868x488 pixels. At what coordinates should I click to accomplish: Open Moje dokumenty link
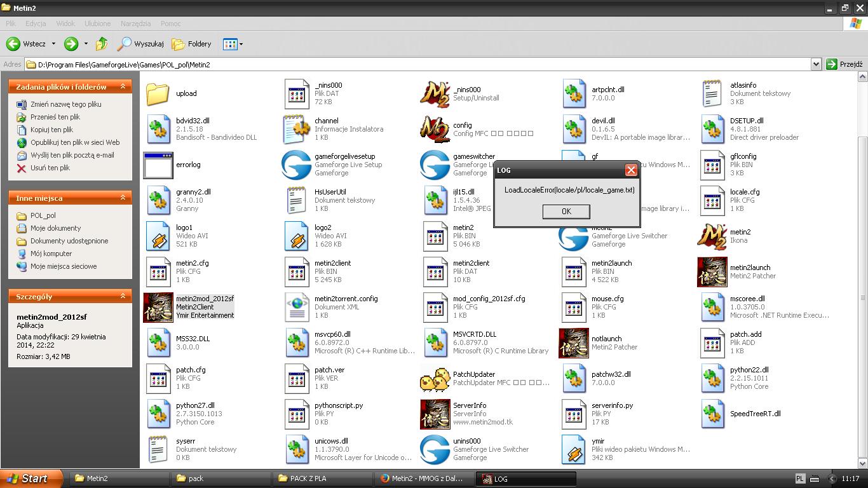[56, 228]
